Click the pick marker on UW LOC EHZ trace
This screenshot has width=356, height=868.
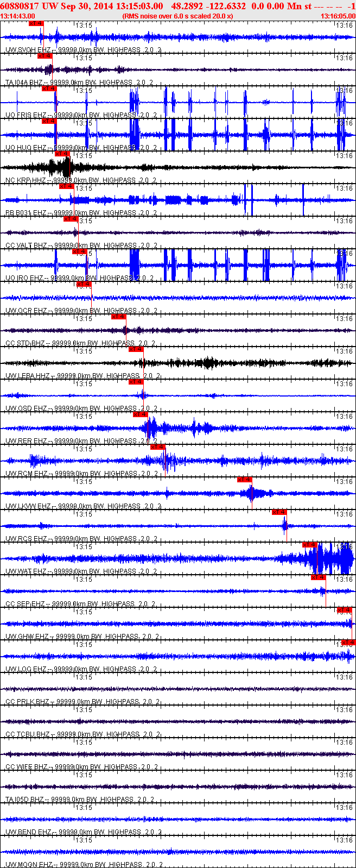(348, 643)
